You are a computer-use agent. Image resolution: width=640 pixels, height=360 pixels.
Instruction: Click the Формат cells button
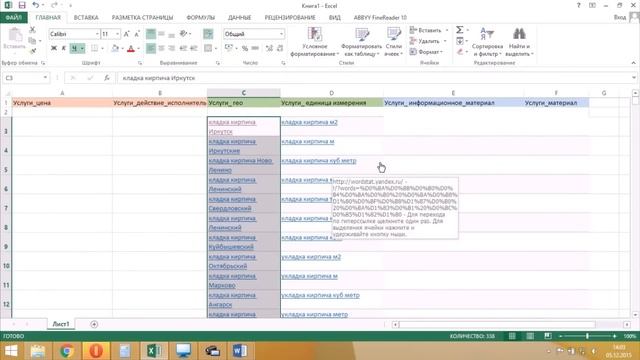tap(426, 52)
